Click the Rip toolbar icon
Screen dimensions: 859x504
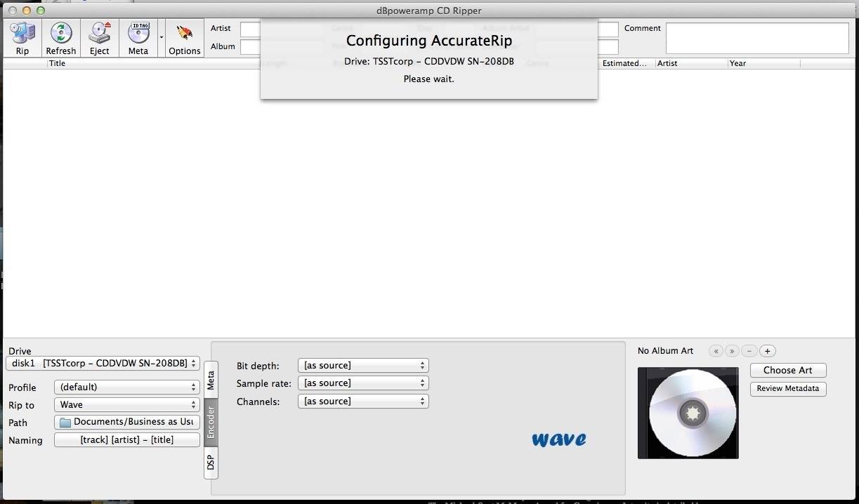tap(22, 39)
